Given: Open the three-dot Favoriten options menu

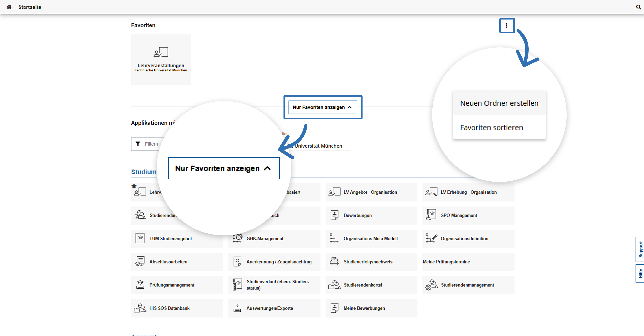Looking at the screenshot, I should tap(506, 26).
